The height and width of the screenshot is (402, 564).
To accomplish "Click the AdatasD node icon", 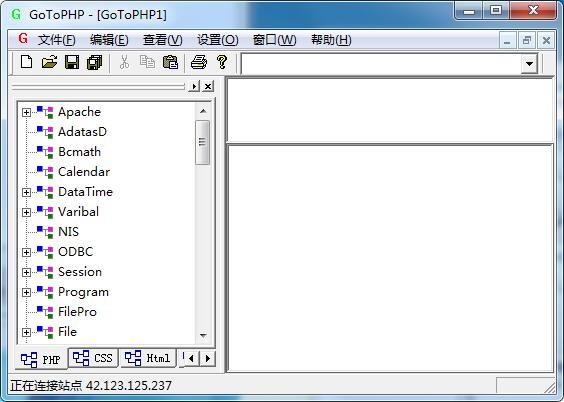I will 45,132.
